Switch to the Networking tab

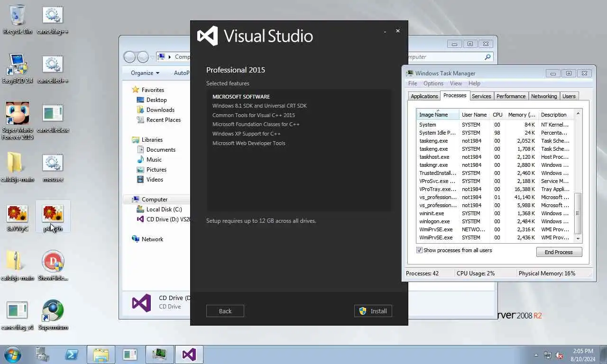tap(544, 96)
